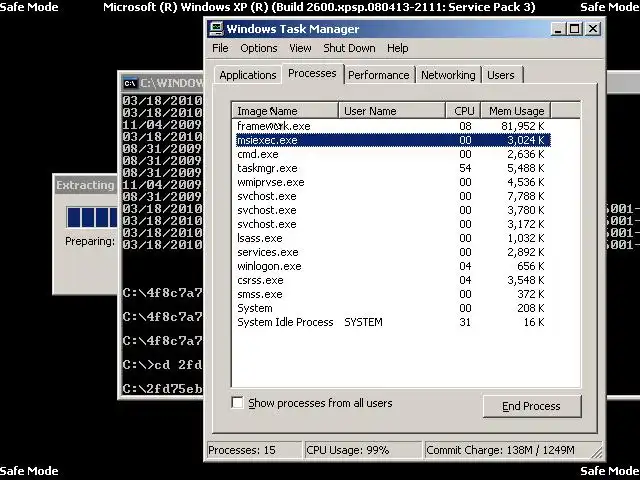Select the smss.exe process
This screenshot has height=480, width=640.
(x=393, y=294)
